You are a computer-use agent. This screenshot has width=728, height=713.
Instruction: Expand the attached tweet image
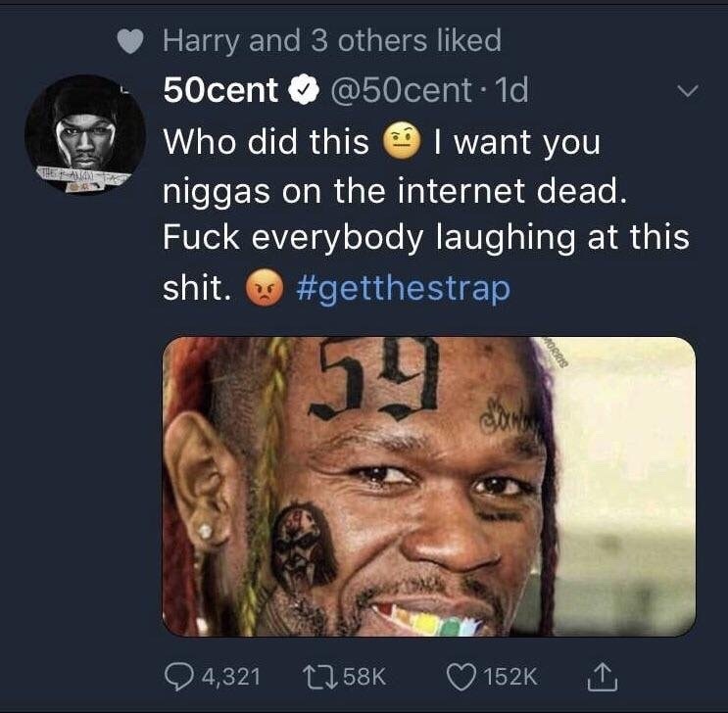pyautogui.click(x=428, y=486)
